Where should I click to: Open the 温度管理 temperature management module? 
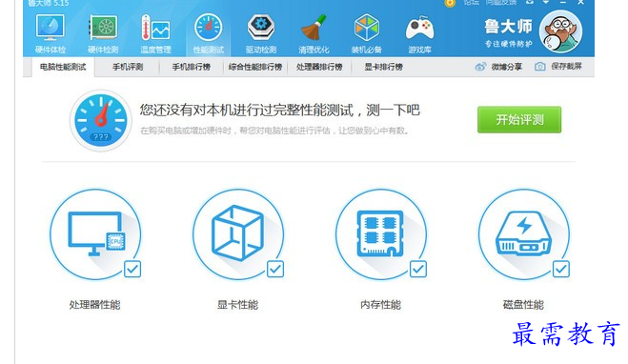coord(155,34)
